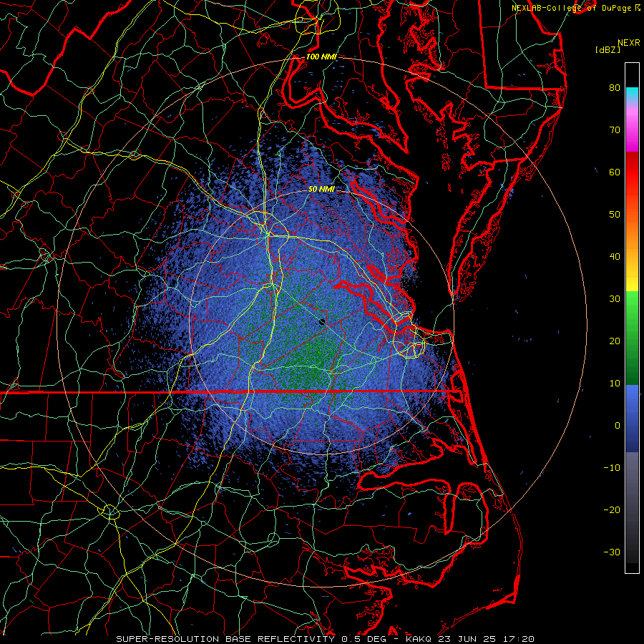Click the red segment of the color bar
Image resolution: width=644 pixels, height=644 pixels.
(632, 172)
